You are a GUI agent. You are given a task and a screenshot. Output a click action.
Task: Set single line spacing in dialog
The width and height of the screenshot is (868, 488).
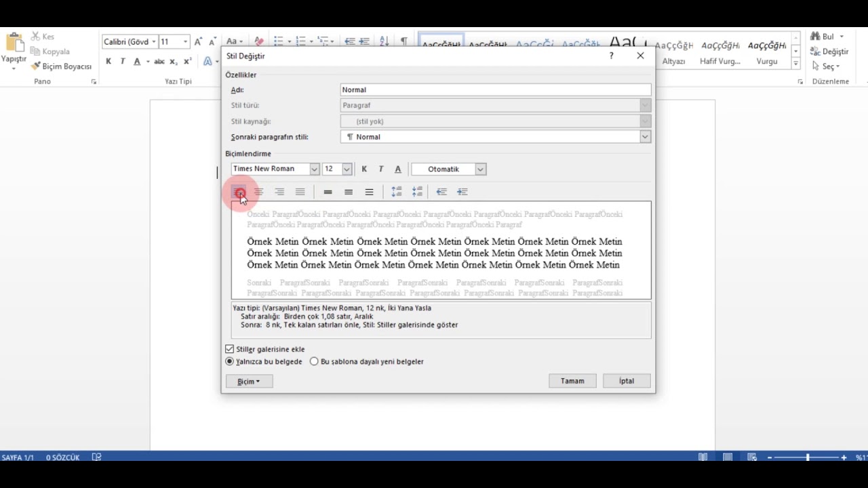[328, 192]
